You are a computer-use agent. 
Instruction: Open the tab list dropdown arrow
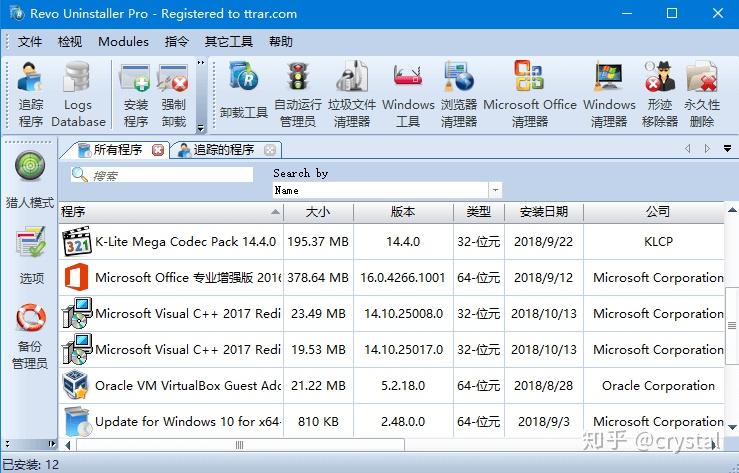727,149
